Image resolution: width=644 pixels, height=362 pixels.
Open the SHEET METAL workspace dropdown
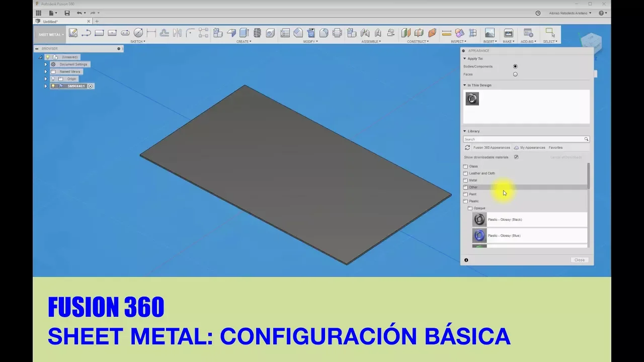51,35
